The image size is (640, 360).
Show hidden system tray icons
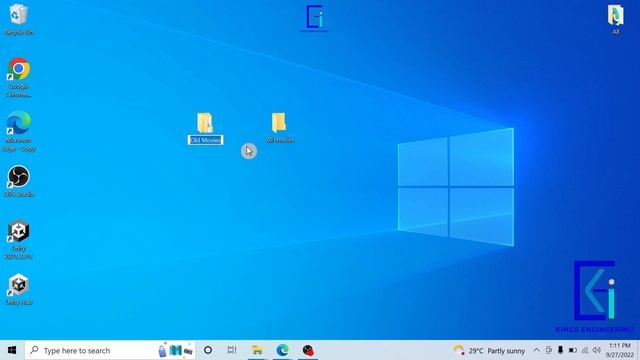pyautogui.click(x=536, y=350)
